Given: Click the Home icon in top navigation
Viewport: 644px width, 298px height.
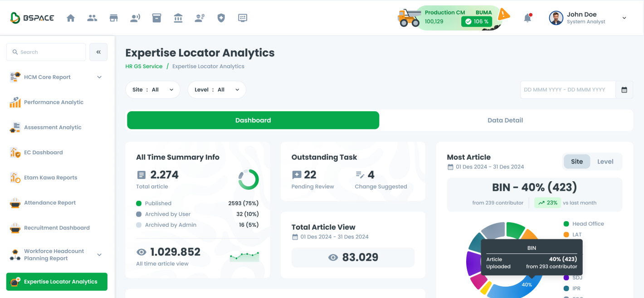Looking at the screenshot, I should (71, 18).
